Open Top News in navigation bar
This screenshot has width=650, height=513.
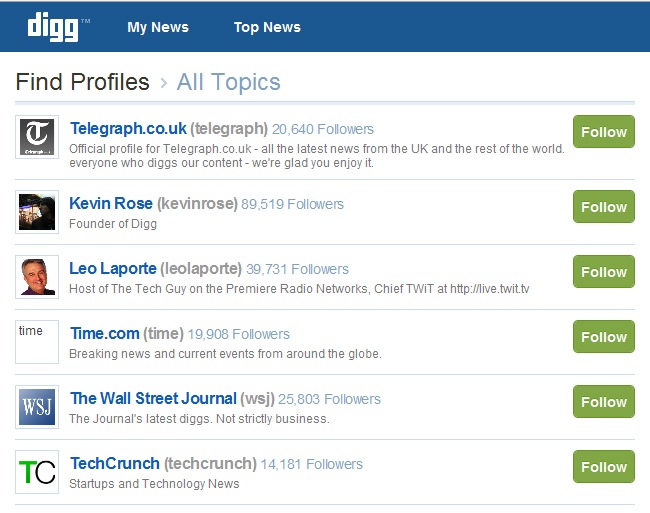(267, 27)
